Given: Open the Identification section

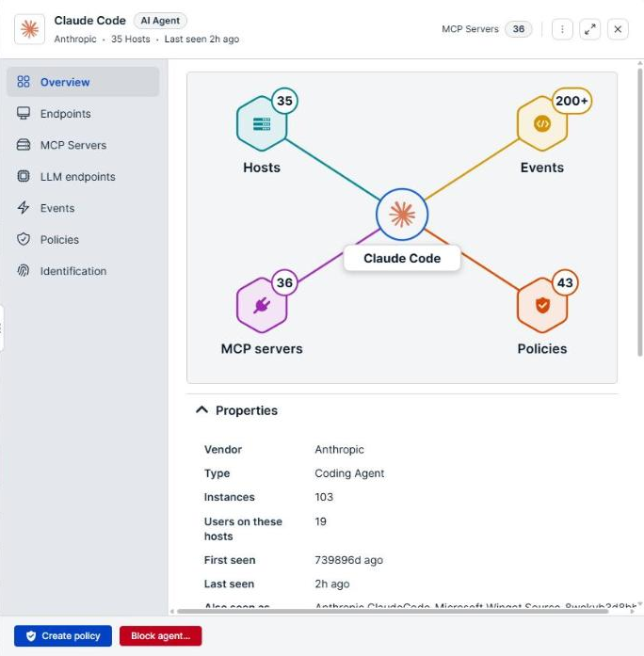Looking at the screenshot, I should pyautogui.click(x=83, y=271).
